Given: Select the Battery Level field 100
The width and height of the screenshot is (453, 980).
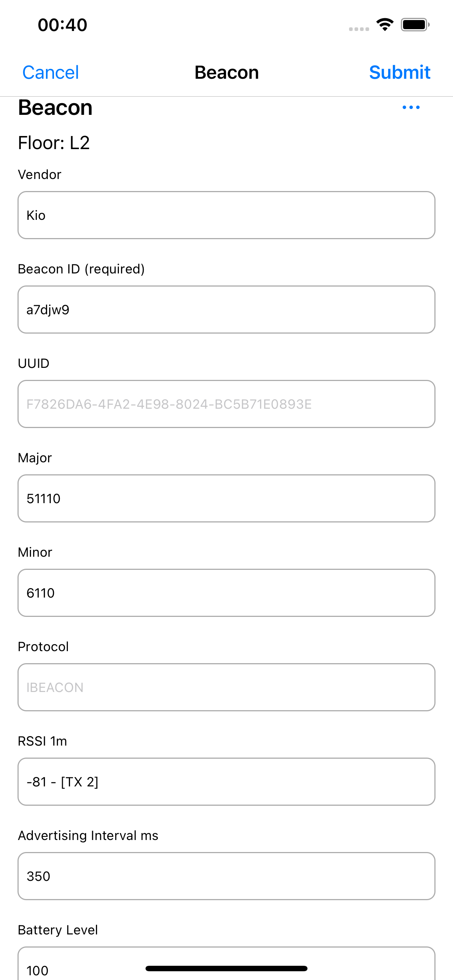Looking at the screenshot, I should 226,963.
